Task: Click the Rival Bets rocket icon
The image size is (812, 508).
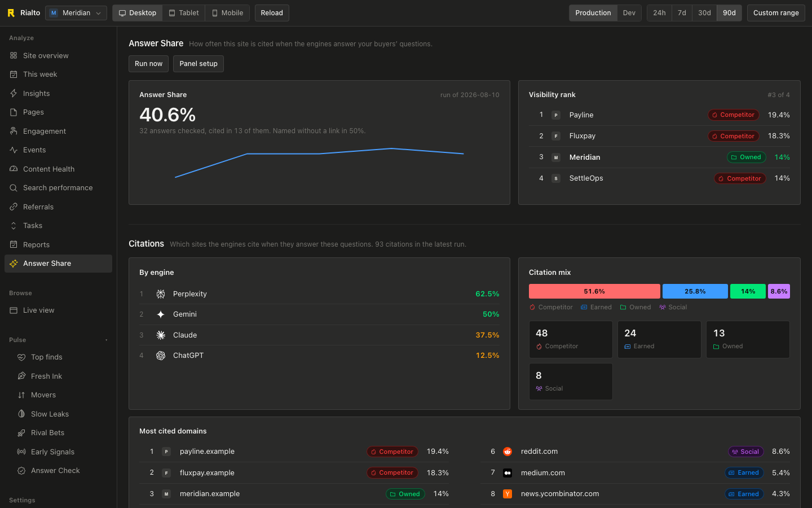Action: point(21,433)
